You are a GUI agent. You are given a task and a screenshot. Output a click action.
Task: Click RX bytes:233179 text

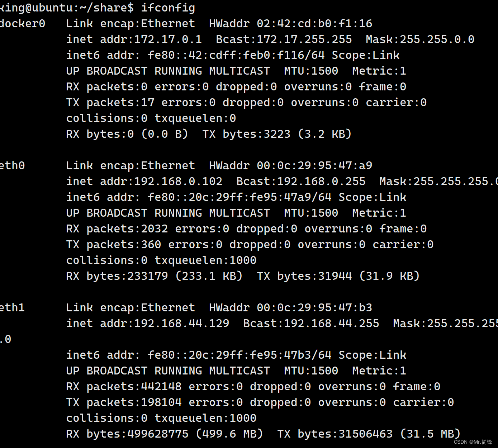click(117, 276)
